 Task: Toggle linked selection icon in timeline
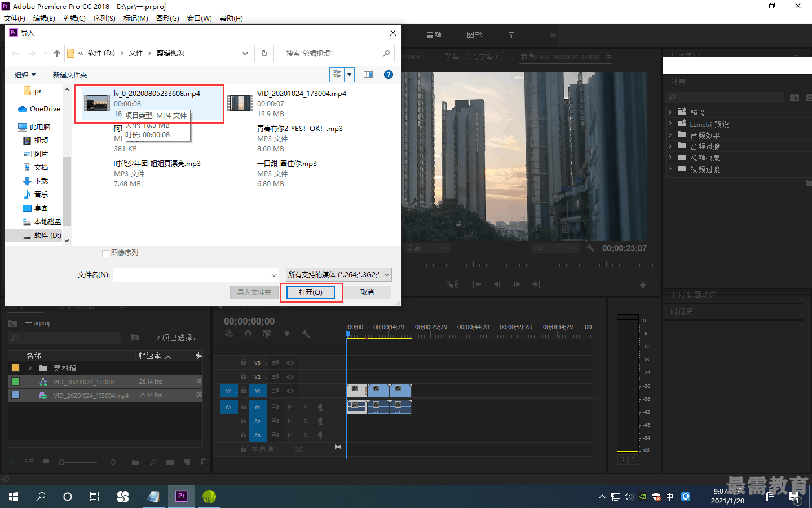click(x=267, y=334)
